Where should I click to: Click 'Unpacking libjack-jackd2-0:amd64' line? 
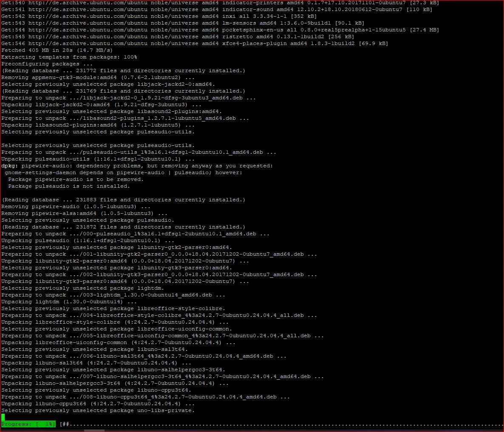[101, 104]
